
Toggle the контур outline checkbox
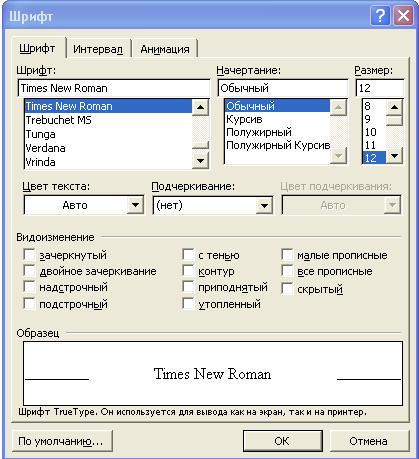point(188,271)
